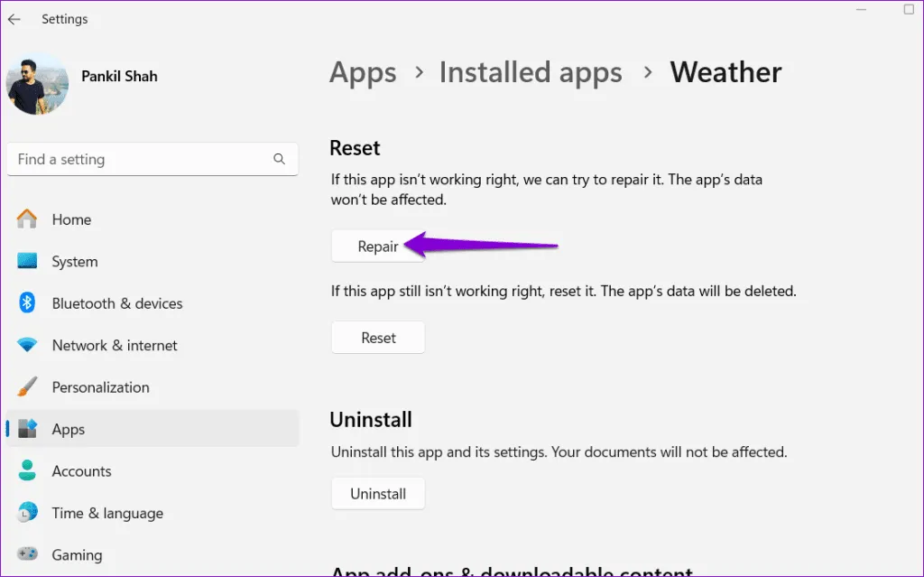The height and width of the screenshot is (577, 924).
Task: Click the Network wifi icon
Action: click(x=27, y=346)
